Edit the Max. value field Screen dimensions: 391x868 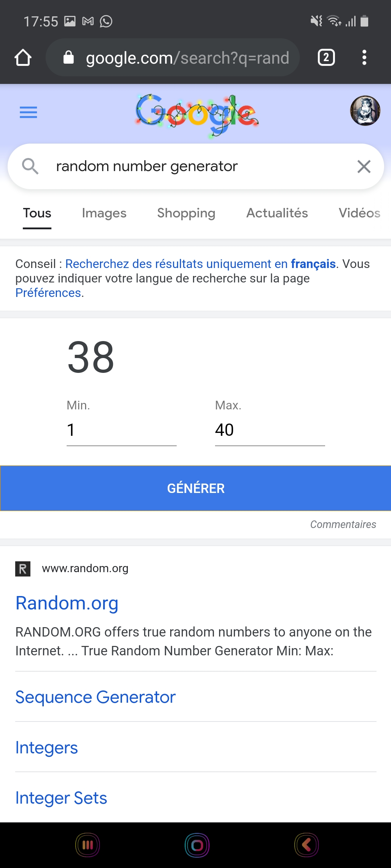tap(270, 430)
